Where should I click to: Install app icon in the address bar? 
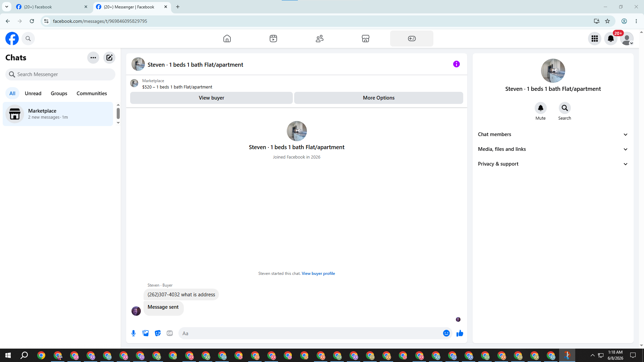click(596, 21)
